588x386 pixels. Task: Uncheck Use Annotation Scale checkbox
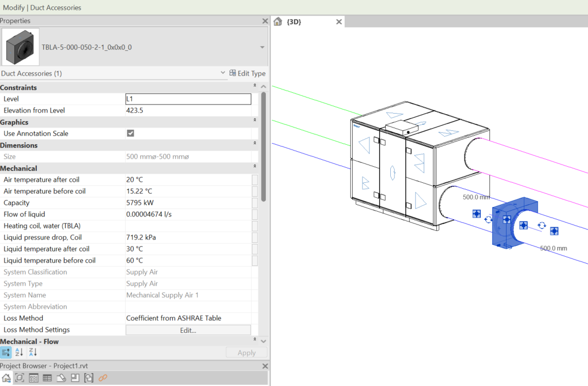tap(131, 133)
